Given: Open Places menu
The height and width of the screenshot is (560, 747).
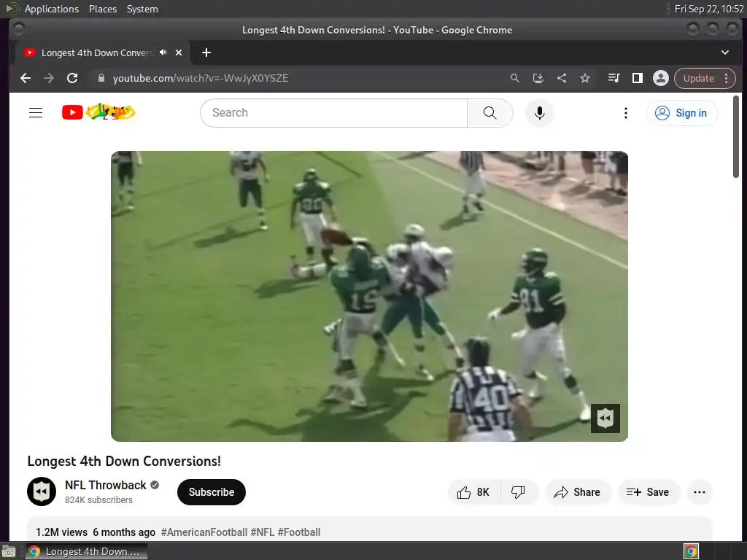Looking at the screenshot, I should tap(102, 9).
